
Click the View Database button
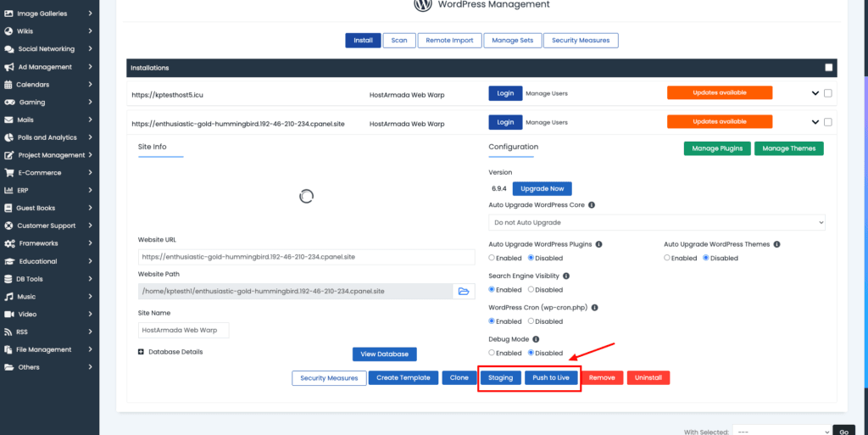pyautogui.click(x=384, y=354)
